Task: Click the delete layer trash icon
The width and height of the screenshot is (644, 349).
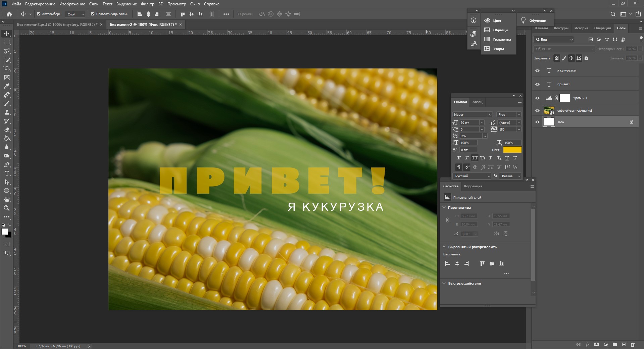Action: pos(633,344)
